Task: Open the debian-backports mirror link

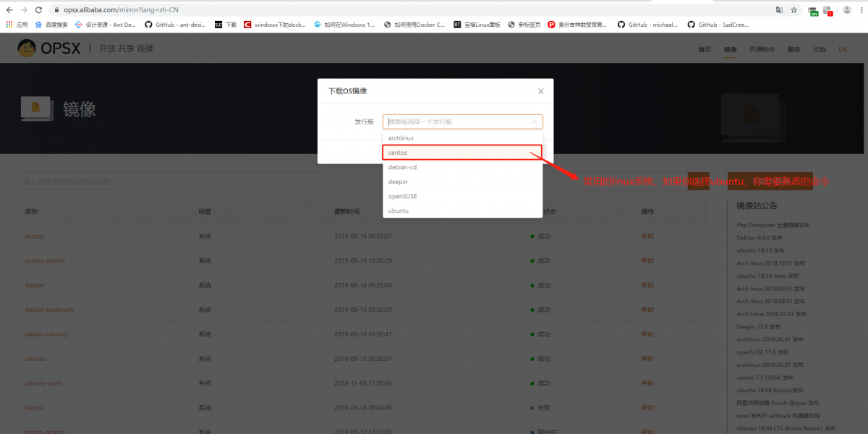Action: tap(49, 310)
